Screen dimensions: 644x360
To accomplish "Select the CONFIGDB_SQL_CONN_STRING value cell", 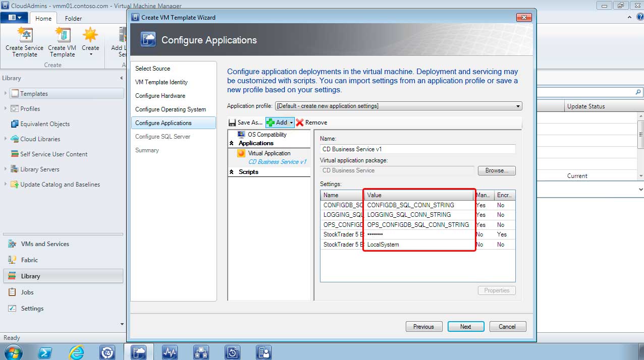I will pos(419,205).
